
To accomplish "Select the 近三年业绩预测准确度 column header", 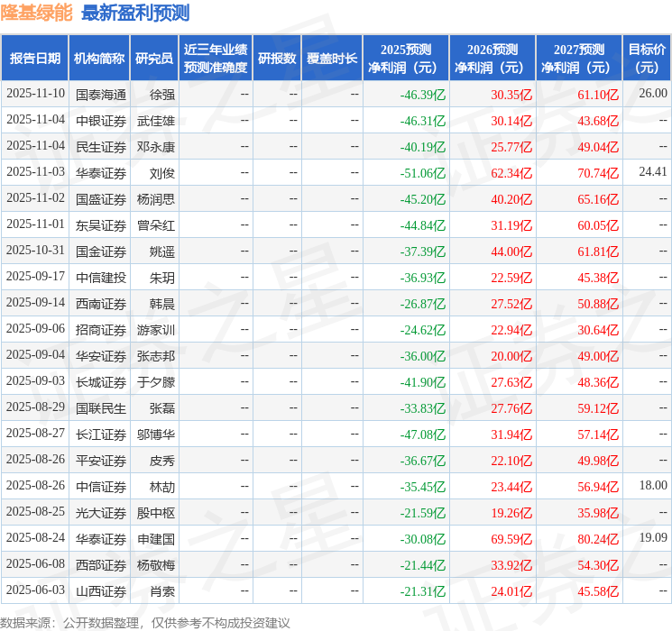I will [216, 59].
